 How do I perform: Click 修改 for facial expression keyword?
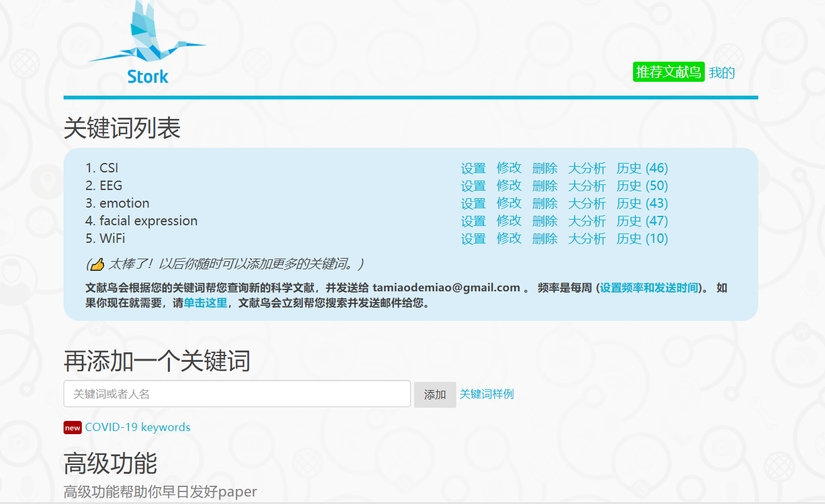pos(509,221)
